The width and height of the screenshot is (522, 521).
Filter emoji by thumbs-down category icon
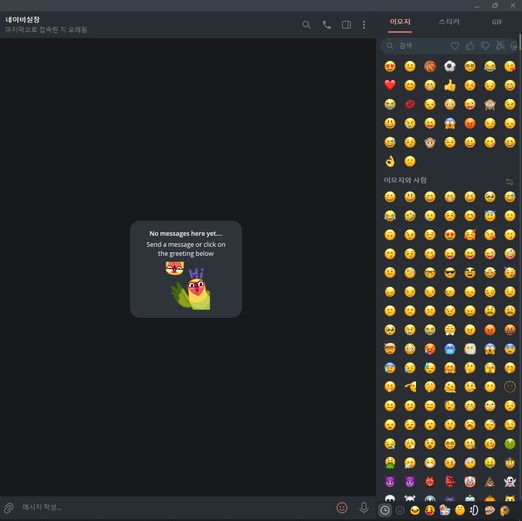tap(485, 46)
